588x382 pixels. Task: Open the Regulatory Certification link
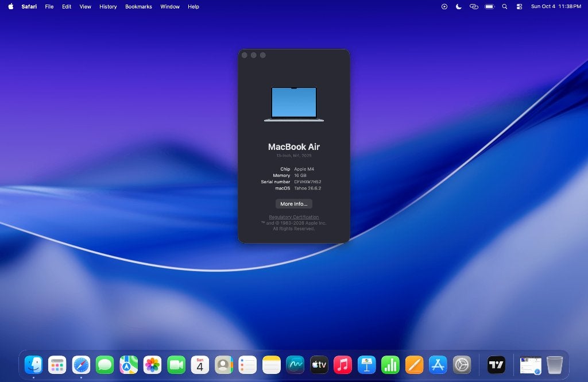pos(294,217)
